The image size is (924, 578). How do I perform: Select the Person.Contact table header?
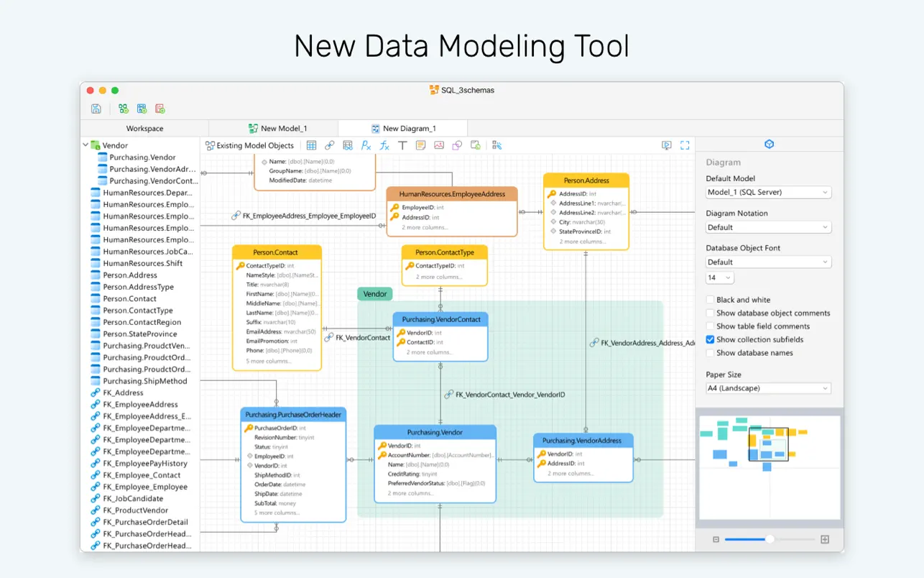pos(277,252)
